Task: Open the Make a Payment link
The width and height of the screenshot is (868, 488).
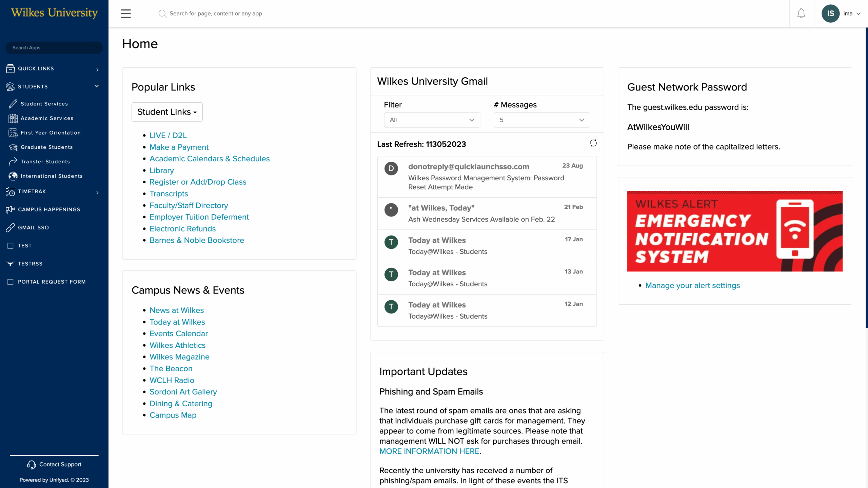Action: click(x=179, y=147)
